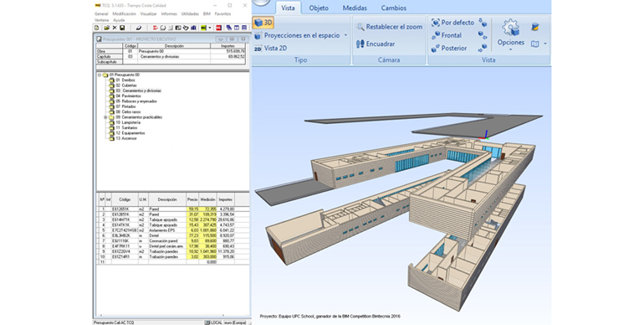The height and width of the screenshot is (325, 644).
Task: Expand the 09 Cerramientos practicables folder
Action: [105, 117]
